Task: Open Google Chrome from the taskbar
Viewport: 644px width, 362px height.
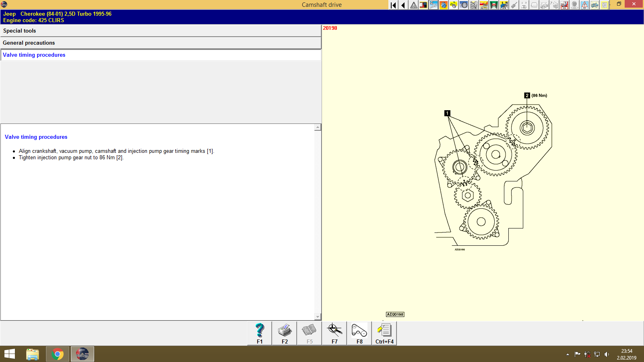Action: pyautogui.click(x=58, y=354)
